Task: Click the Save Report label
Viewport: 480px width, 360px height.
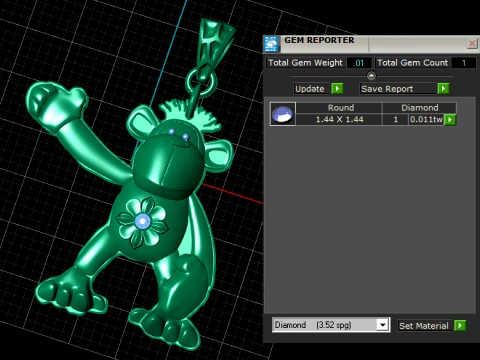Action: [x=398, y=89]
